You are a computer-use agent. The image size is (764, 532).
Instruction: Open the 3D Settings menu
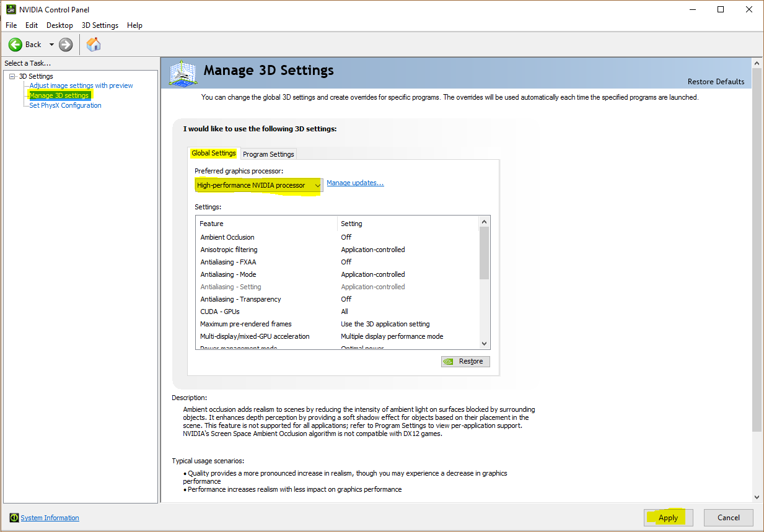(99, 25)
